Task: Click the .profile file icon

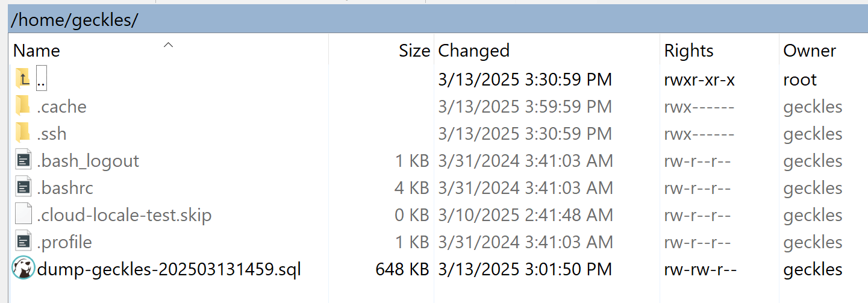Action: 23,242
